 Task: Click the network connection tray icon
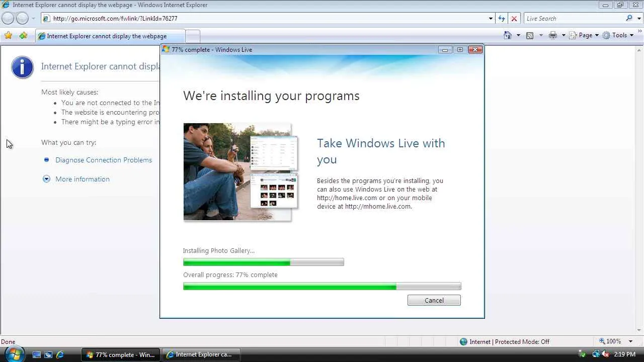(x=597, y=354)
